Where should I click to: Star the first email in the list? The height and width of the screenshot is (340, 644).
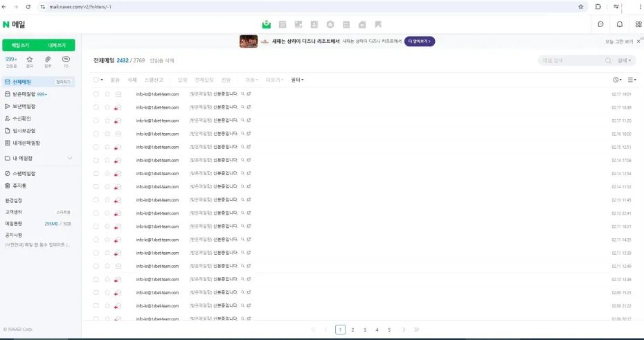point(107,94)
